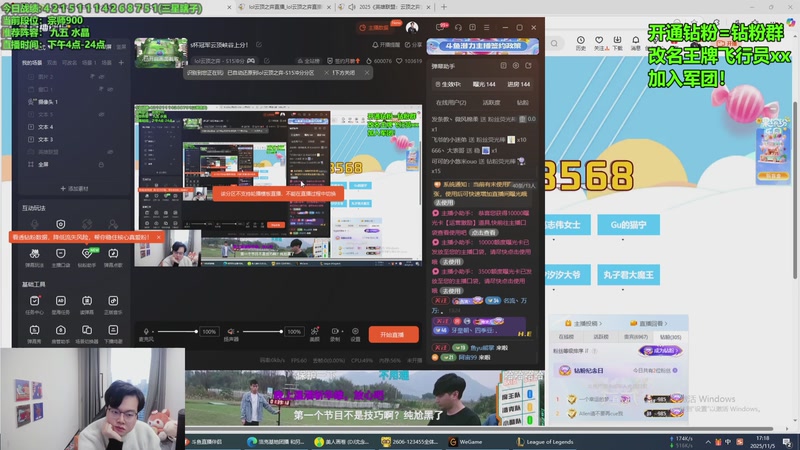The width and height of the screenshot is (800, 450).
Task: Click the 主播数据 button in top bar
Action: tap(375, 28)
